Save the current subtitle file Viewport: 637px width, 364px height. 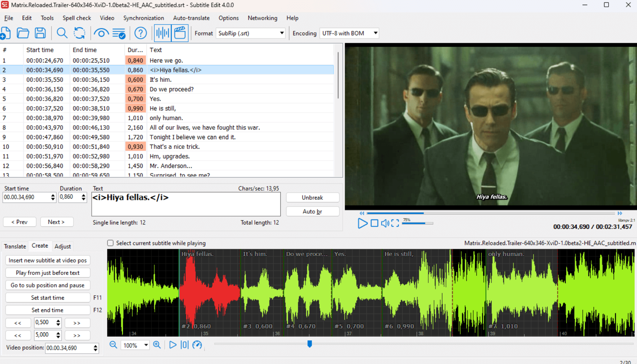click(x=40, y=33)
